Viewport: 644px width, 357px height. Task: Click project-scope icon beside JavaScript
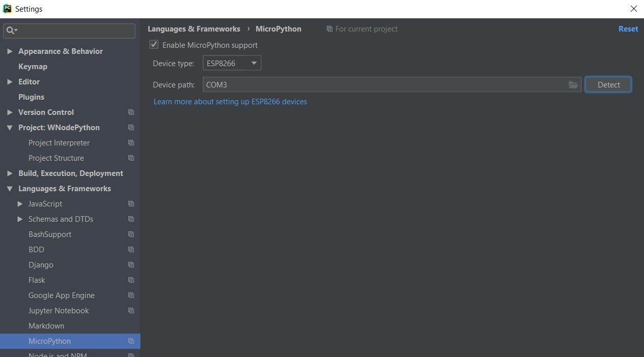(131, 204)
